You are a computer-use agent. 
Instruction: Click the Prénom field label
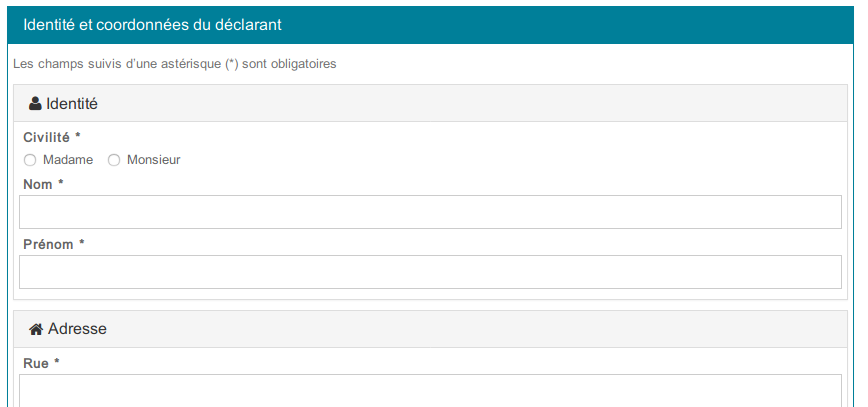pos(48,244)
